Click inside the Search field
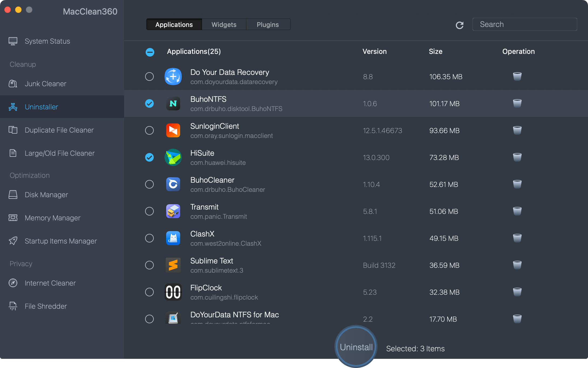This screenshot has height=368, width=588. pos(524,24)
